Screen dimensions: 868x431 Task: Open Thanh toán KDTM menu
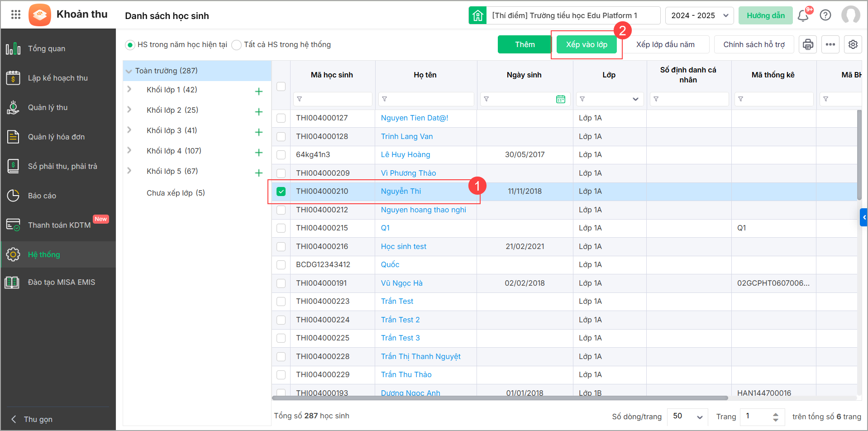(58, 225)
